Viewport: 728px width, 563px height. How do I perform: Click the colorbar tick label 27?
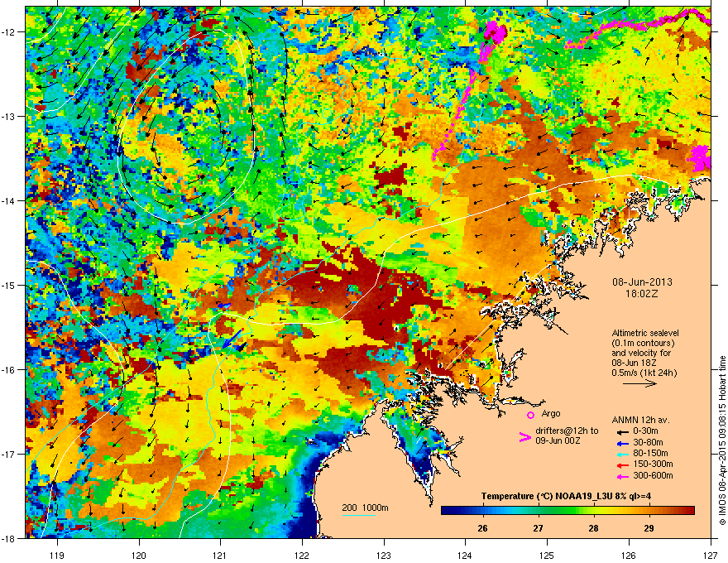click(x=538, y=528)
